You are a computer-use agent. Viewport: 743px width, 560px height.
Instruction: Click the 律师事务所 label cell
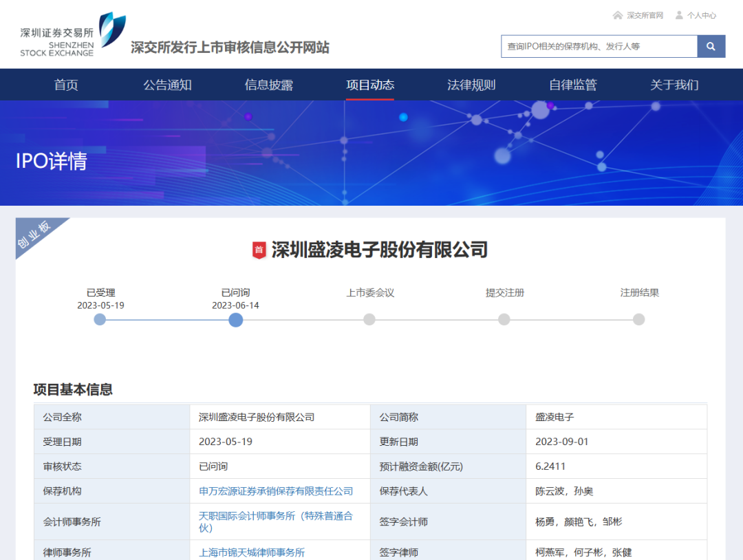pyautogui.click(x=112, y=552)
